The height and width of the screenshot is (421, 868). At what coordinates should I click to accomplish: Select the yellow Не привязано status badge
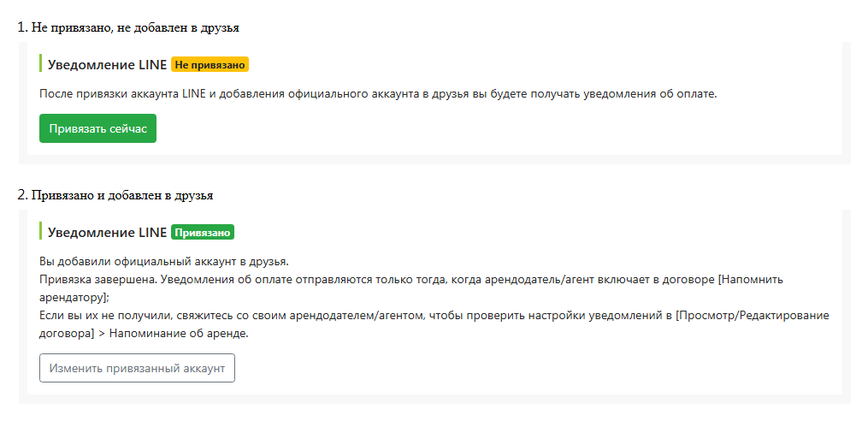210,65
